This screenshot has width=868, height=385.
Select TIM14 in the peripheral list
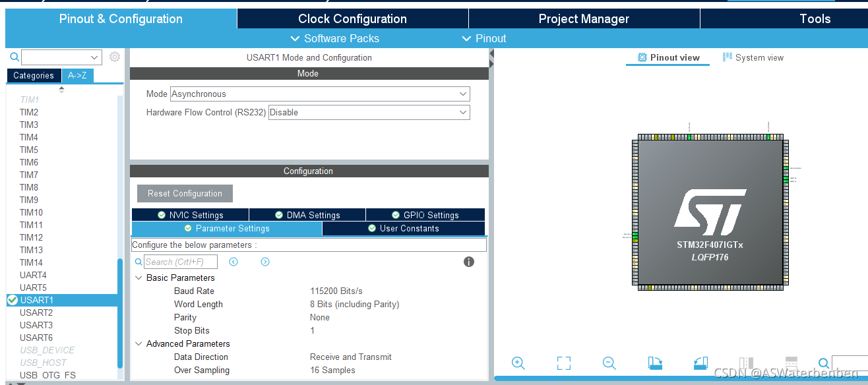click(x=31, y=262)
